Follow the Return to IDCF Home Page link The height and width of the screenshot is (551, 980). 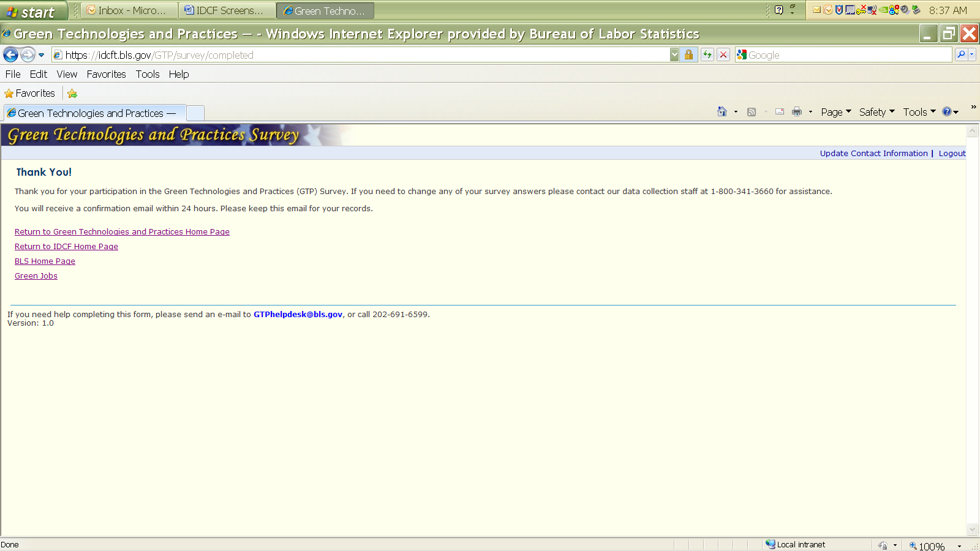(x=66, y=247)
